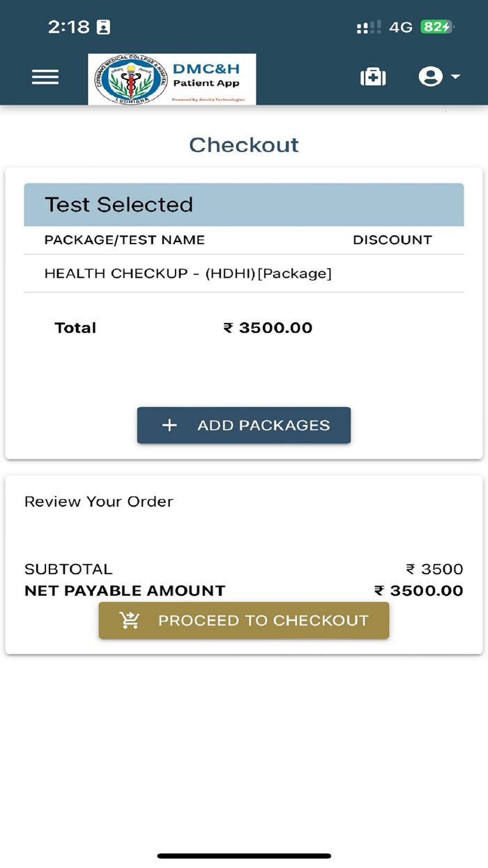Tap the DISCOUNT column header

point(392,239)
